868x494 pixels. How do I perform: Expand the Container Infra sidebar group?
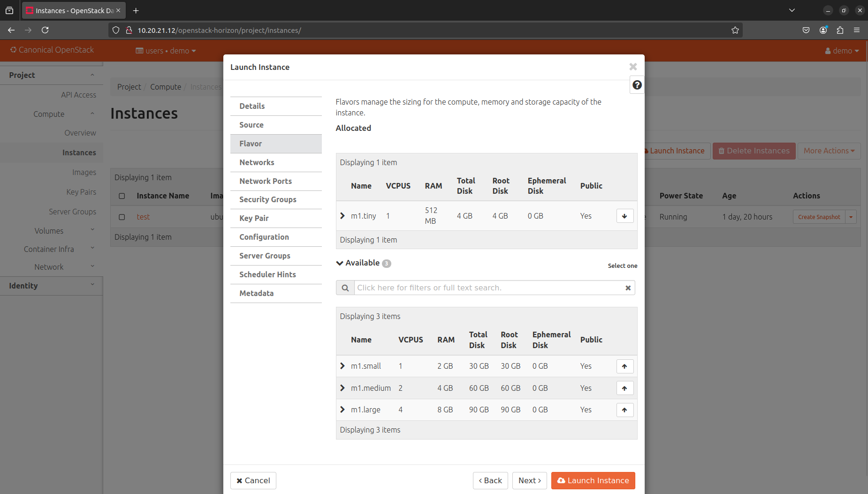[52, 249]
